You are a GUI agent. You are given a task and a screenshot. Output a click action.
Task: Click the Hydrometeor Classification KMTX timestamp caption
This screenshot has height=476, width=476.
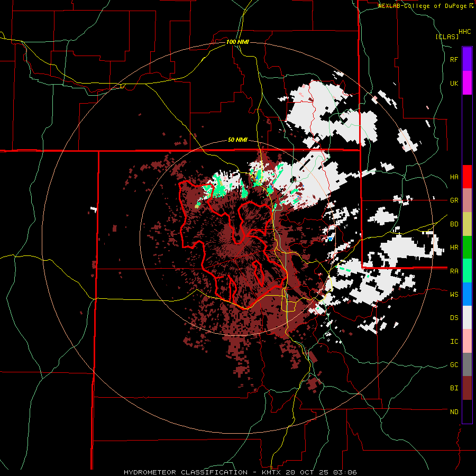coord(240,472)
